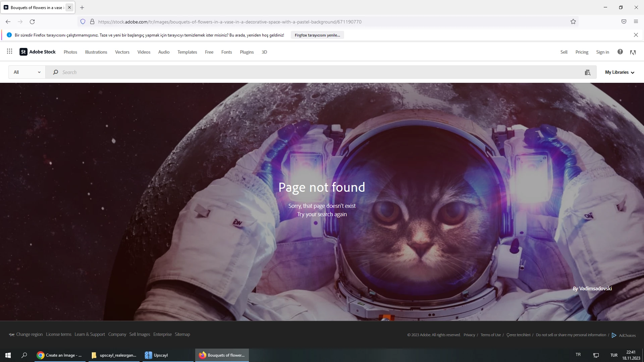
Task: Open Firefox tracking protection shield
Action: click(83, 22)
